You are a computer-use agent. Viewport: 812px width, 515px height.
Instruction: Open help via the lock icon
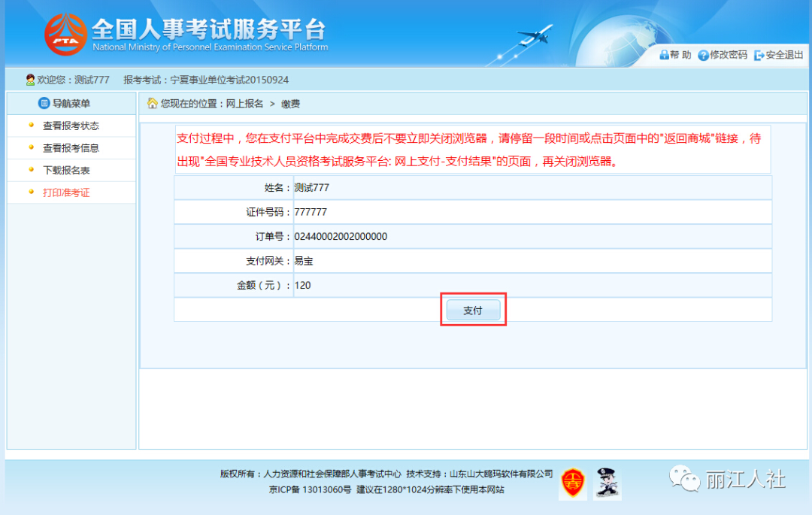pos(664,55)
